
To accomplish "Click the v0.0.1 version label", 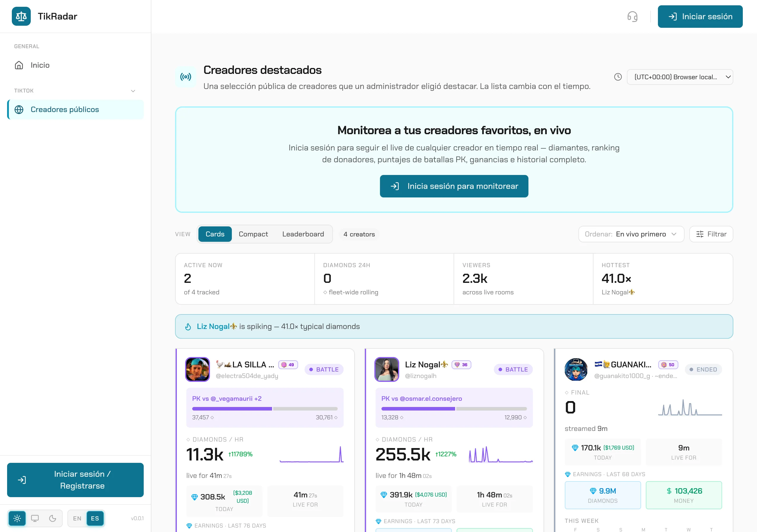I will coord(137,518).
